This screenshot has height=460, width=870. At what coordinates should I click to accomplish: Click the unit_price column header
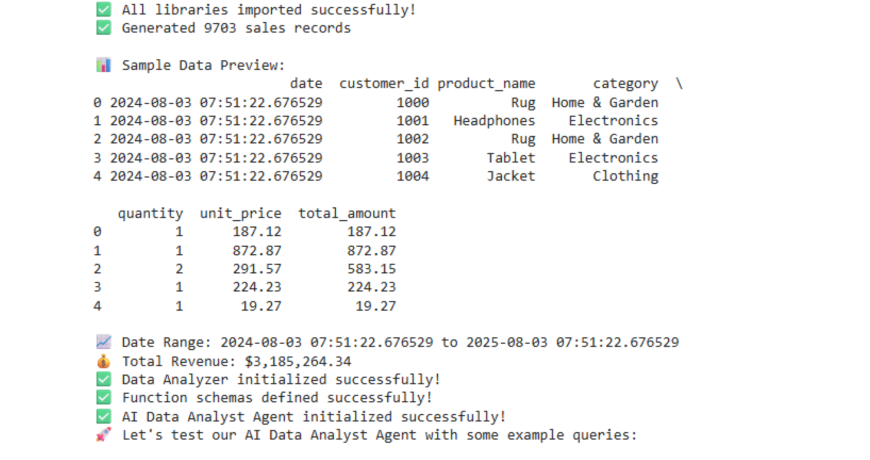point(240,214)
